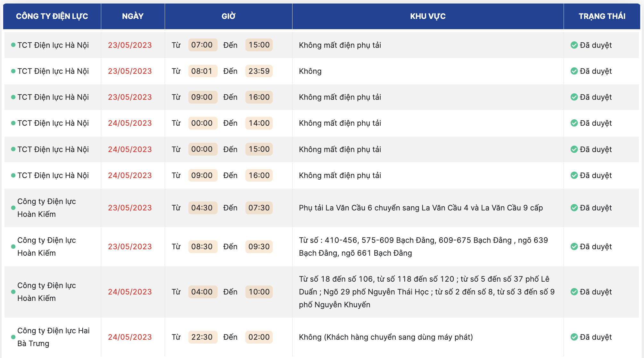Click the check icon in the 23/05 09:00–16:00 row

[x=574, y=97]
